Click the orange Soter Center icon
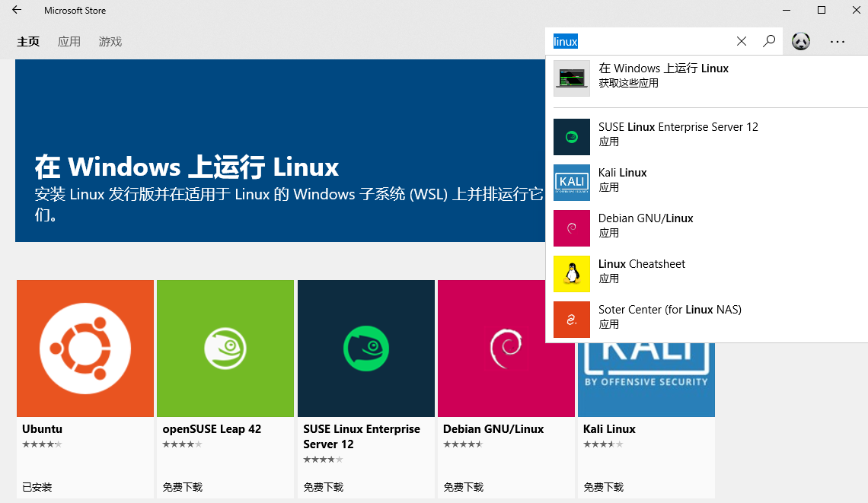The image size is (868, 503). coord(572,320)
